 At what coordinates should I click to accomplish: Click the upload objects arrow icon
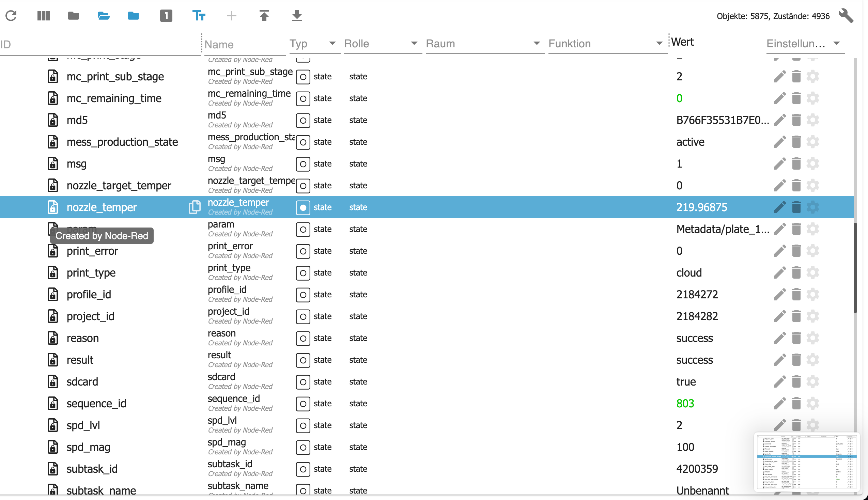pyautogui.click(x=264, y=16)
